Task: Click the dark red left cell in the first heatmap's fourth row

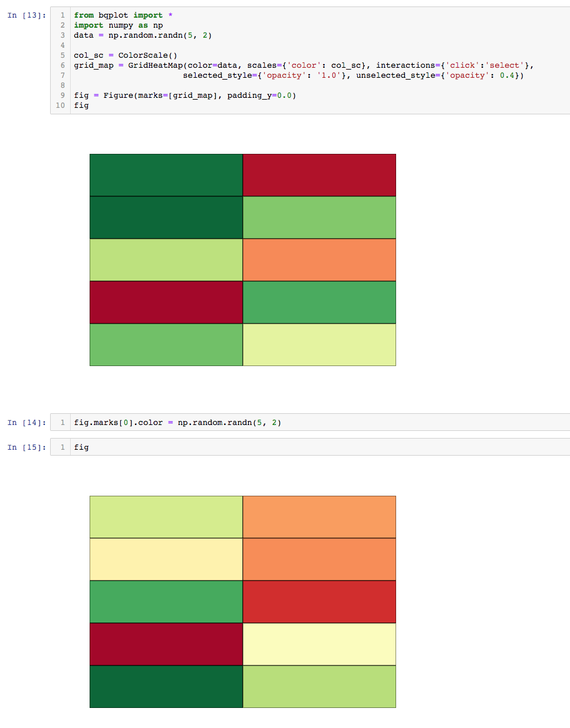Action: coord(165,302)
